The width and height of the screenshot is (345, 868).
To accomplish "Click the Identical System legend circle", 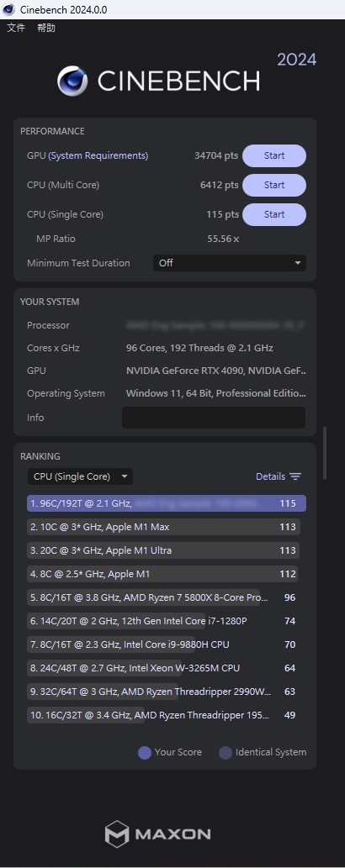I will point(226,752).
